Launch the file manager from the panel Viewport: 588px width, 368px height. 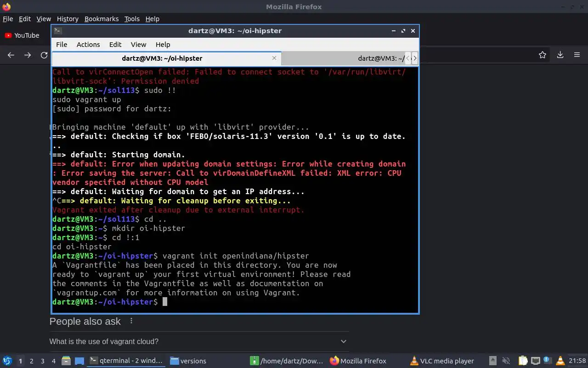pyautogui.click(x=66, y=361)
